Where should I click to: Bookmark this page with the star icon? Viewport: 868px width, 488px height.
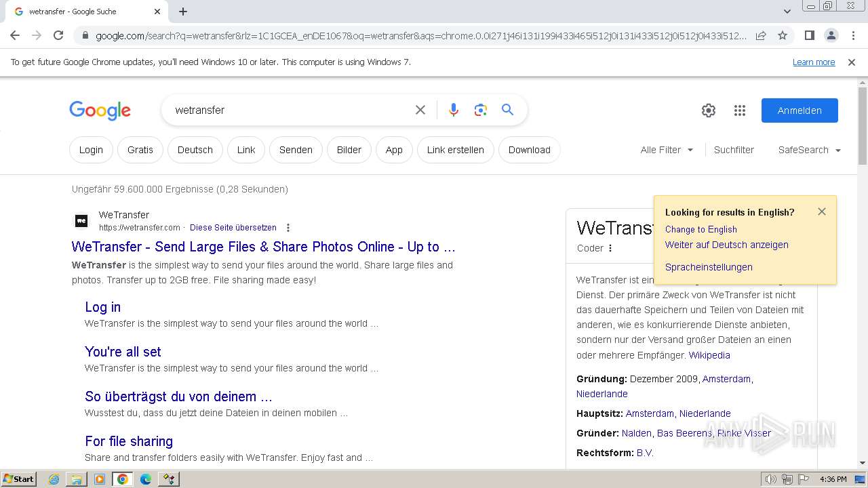pyautogui.click(x=783, y=35)
